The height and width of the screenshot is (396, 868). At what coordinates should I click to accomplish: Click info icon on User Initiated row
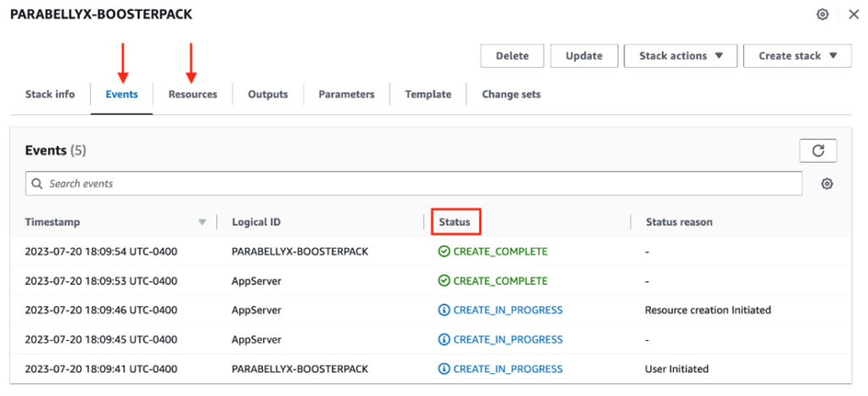point(444,369)
